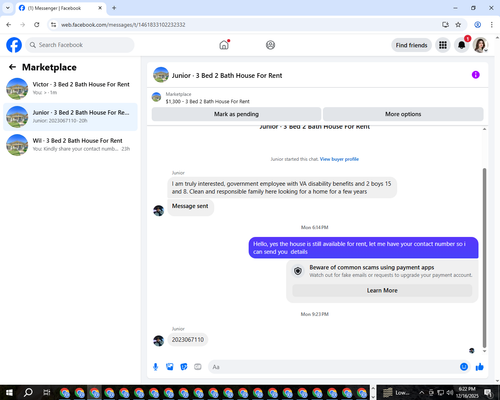Click the purple conversation info icon
Viewport: 500px width, 400px height.
[476, 75]
